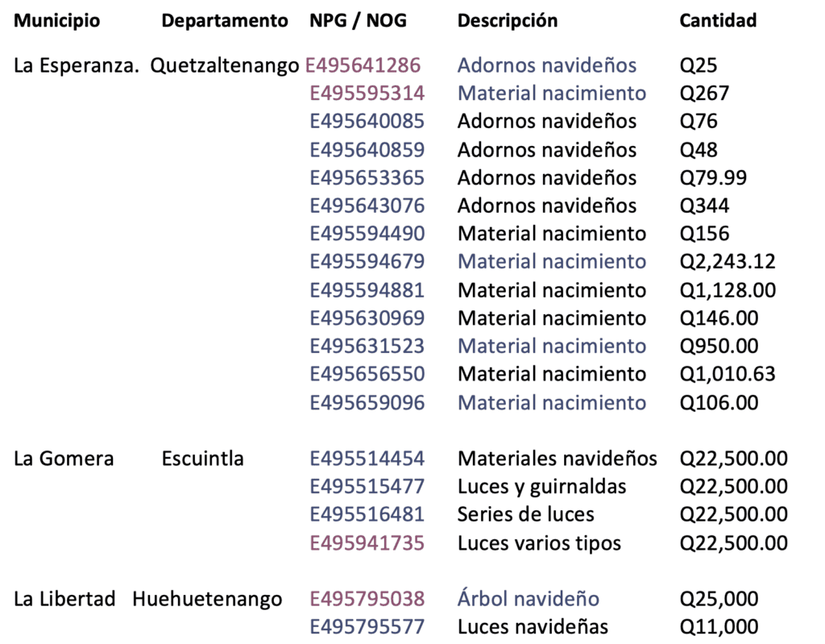Click the E495515477 luces y guirnaldas code
The width and height of the screenshot is (825, 644).
367,487
